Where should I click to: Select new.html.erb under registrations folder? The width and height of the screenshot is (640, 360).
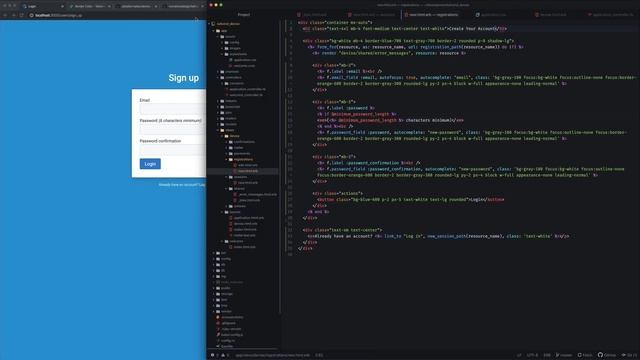point(247,171)
